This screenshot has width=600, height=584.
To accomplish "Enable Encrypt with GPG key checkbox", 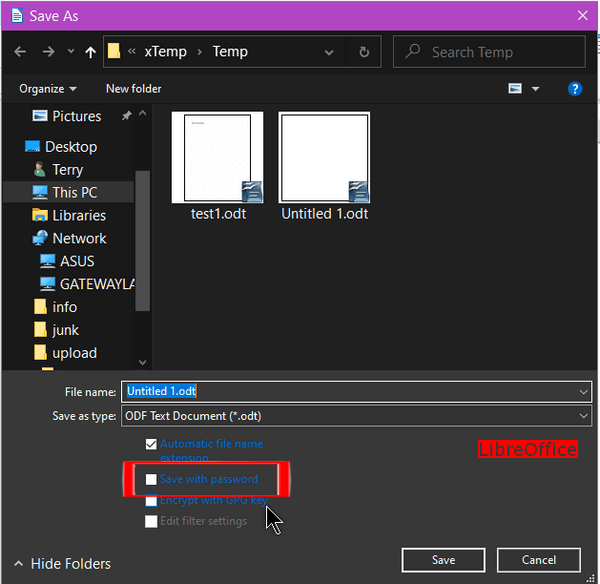I will coord(151,501).
